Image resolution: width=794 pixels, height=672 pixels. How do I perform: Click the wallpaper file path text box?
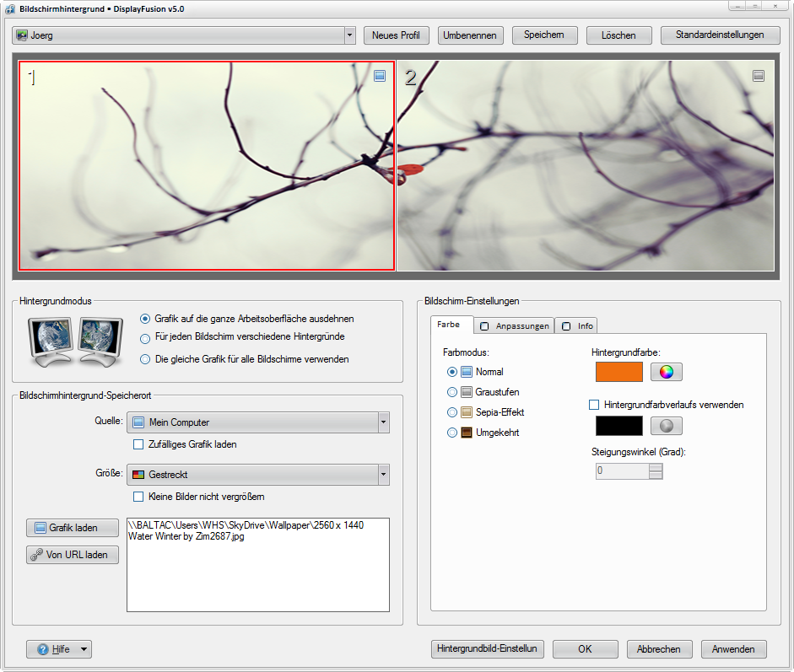[x=258, y=565]
